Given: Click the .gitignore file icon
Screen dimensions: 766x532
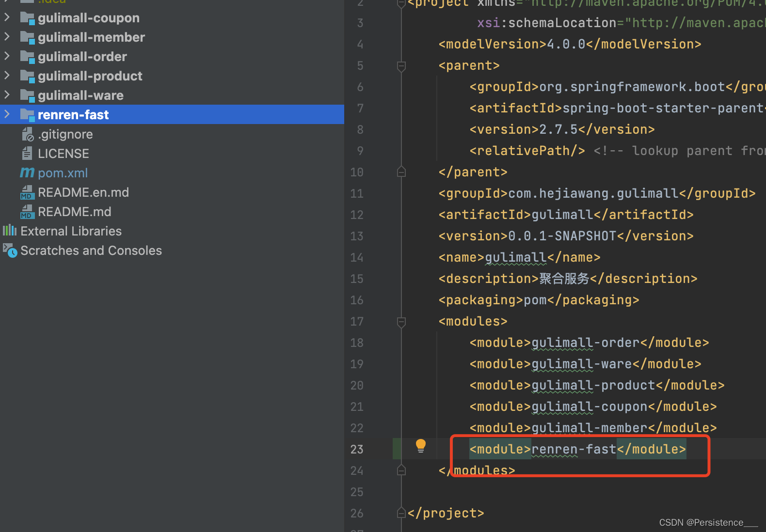Looking at the screenshot, I should (x=28, y=134).
